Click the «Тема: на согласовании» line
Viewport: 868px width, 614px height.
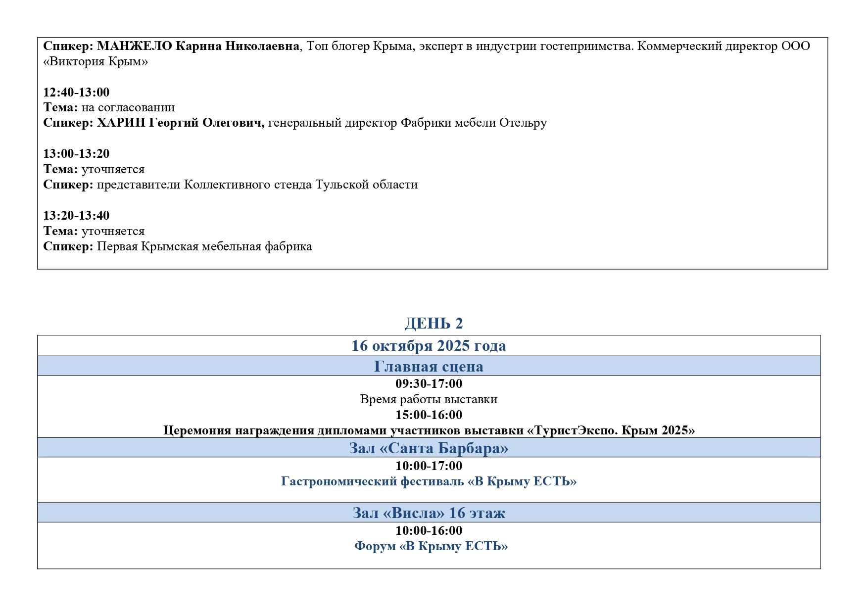pyautogui.click(x=109, y=107)
